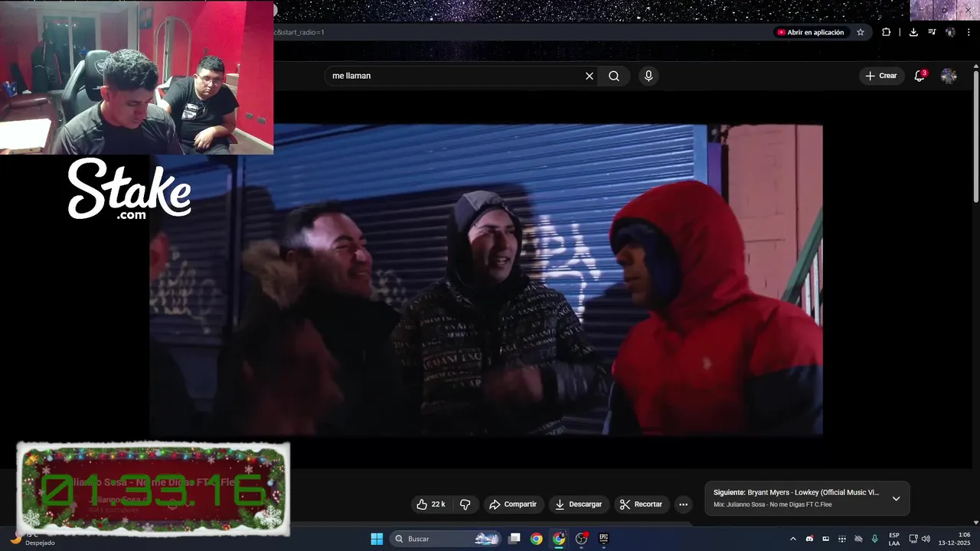Image resolution: width=980 pixels, height=551 pixels.
Task: Like the video showing 22 k
Action: point(430,504)
